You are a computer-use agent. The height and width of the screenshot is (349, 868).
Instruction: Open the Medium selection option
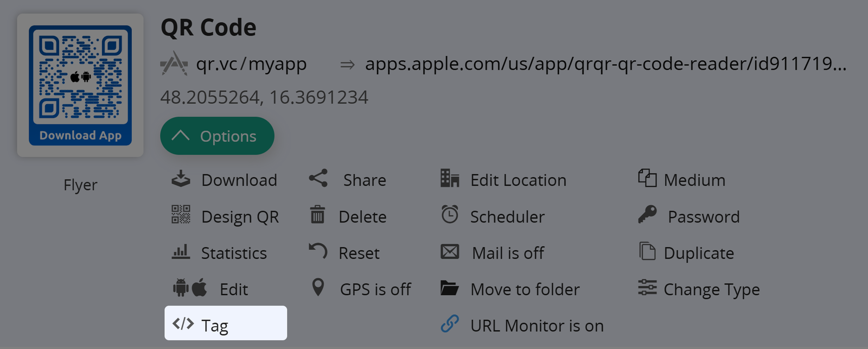tap(694, 180)
